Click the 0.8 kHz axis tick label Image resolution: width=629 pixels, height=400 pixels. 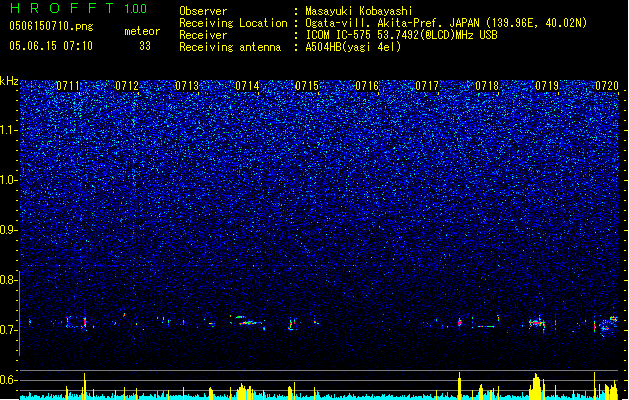pos(8,280)
